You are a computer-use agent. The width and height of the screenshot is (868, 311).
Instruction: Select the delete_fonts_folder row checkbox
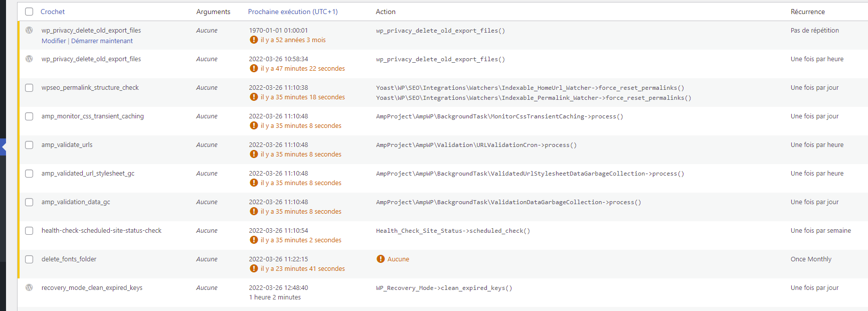click(x=29, y=259)
